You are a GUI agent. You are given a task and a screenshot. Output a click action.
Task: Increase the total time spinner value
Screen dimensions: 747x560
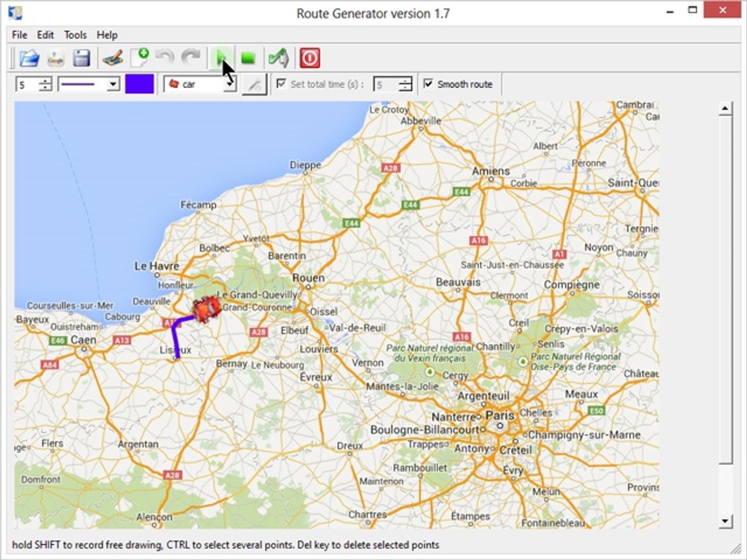(x=406, y=80)
